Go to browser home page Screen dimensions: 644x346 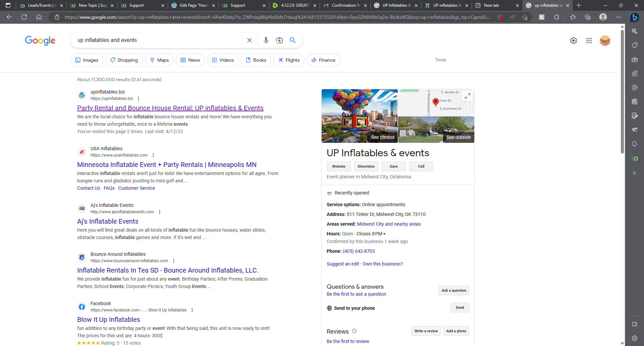coord(39,17)
